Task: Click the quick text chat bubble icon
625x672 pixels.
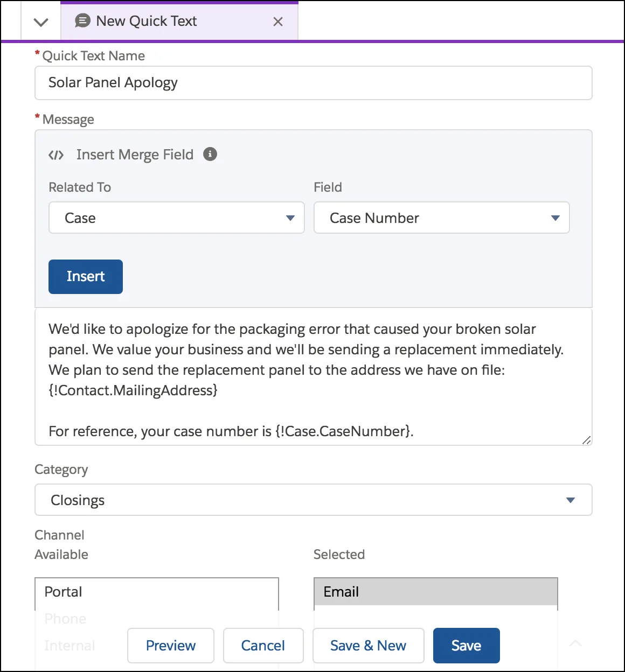Action: tap(82, 21)
